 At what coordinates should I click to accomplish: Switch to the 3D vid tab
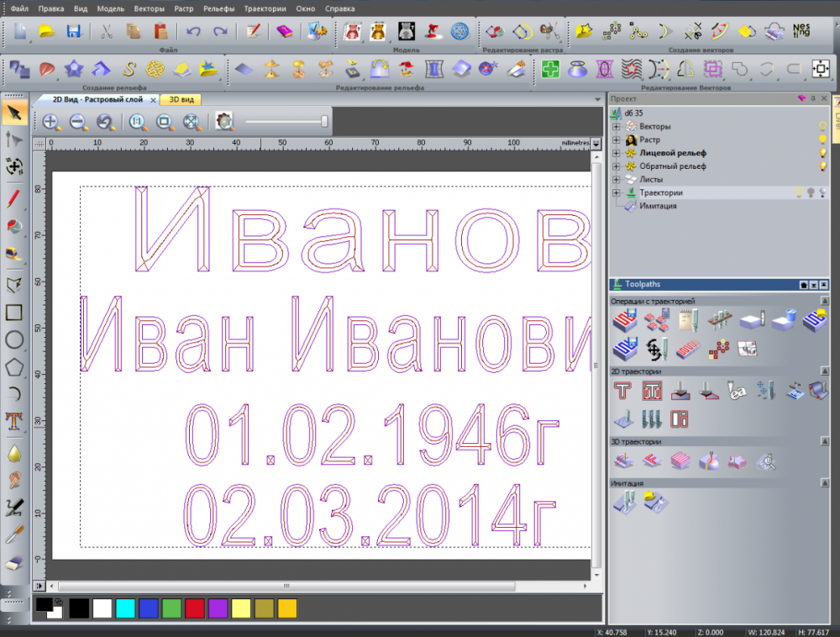pyautogui.click(x=183, y=99)
